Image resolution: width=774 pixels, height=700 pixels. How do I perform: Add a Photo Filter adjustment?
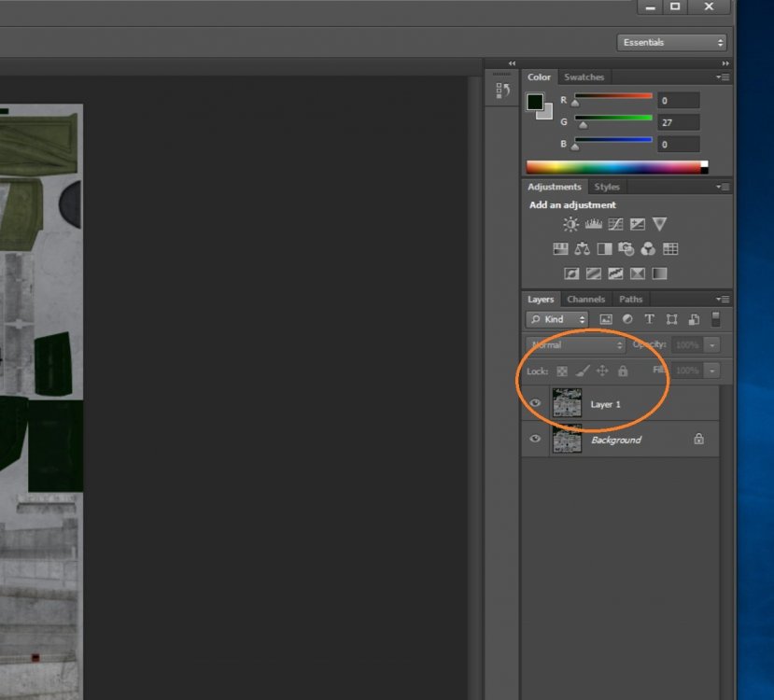tap(626, 249)
